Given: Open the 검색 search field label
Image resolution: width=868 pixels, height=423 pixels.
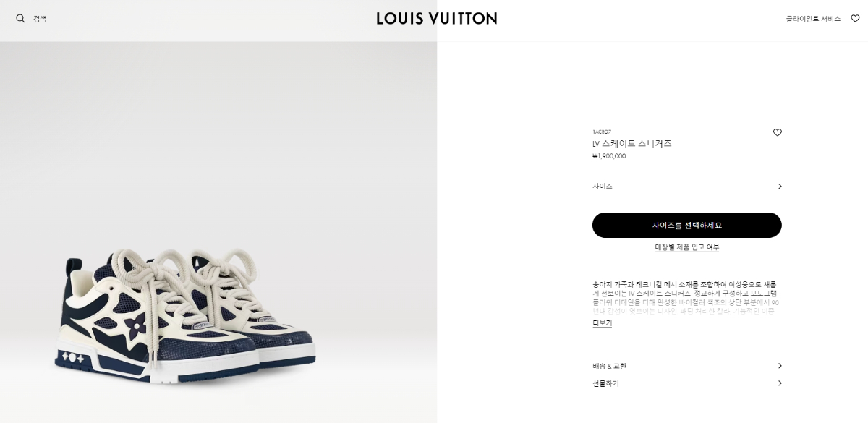Looking at the screenshot, I should [40, 19].
